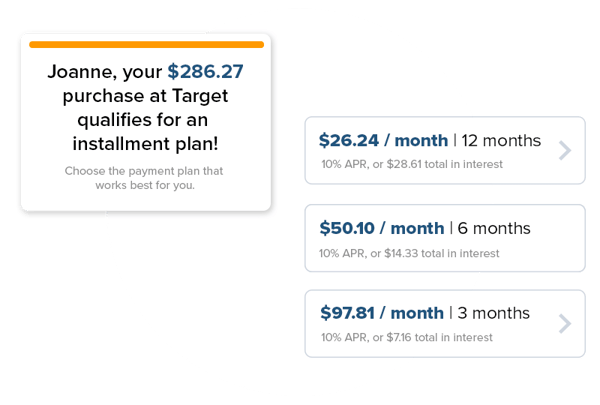The image size is (600, 405).
Task: Click the orange progress bar
Action: (147, 45)
